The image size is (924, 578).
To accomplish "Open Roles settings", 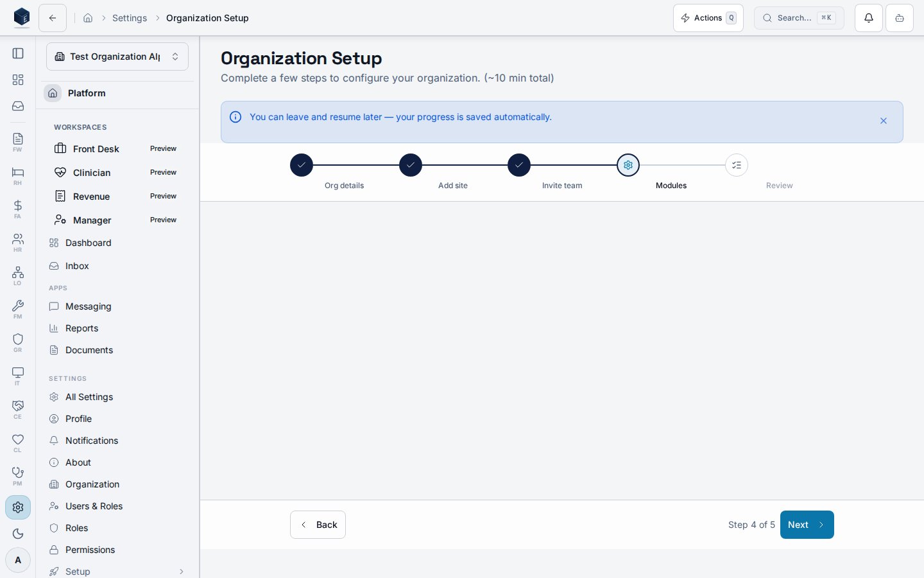I will click(117, 528).
